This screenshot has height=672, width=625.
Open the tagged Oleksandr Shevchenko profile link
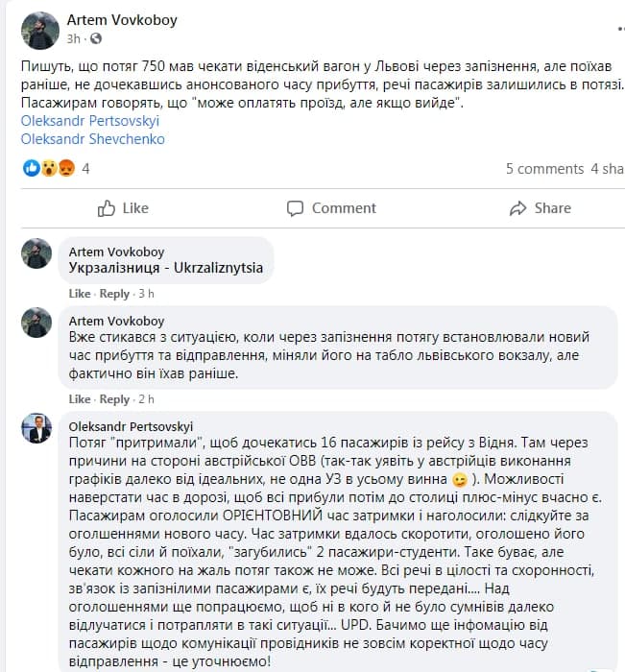click(x=92, y=138)
